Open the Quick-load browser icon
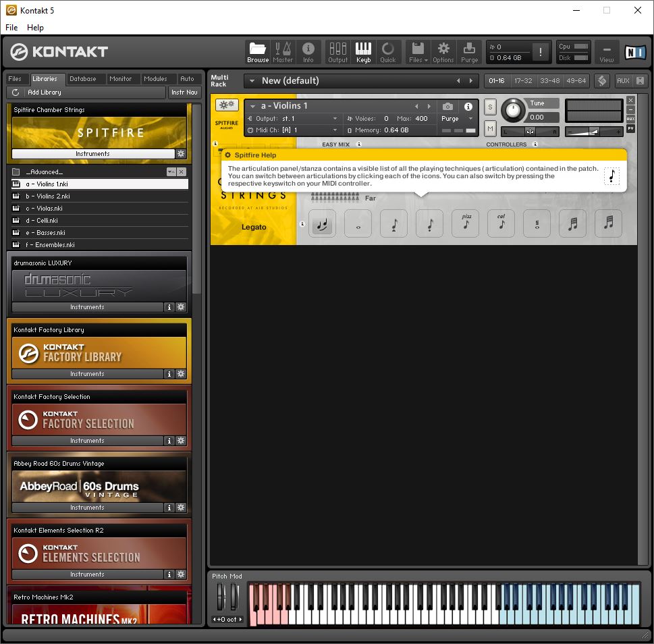Image resolution: width=654 pixels, height=644 pixels. click(388, 52)
